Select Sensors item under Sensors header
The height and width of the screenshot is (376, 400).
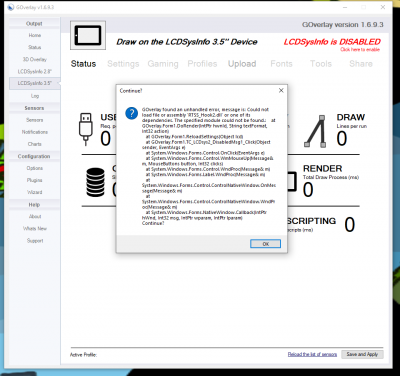[35, 120]
